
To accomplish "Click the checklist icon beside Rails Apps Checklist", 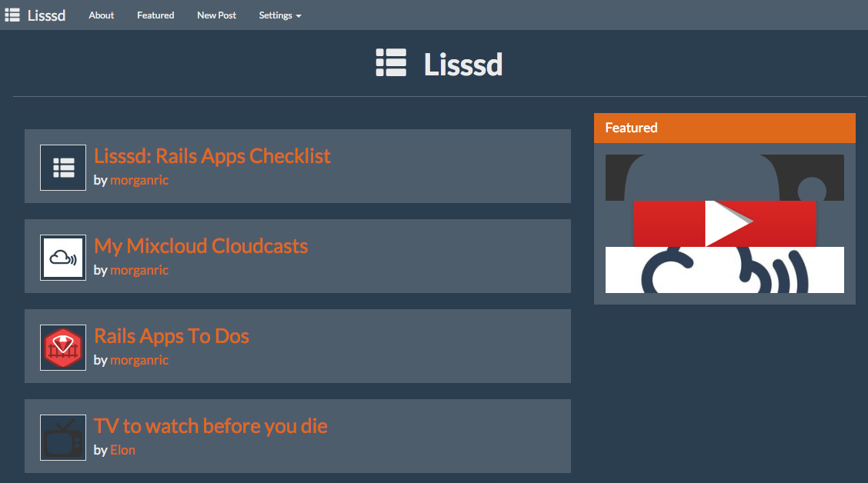I will pos(62,167).
